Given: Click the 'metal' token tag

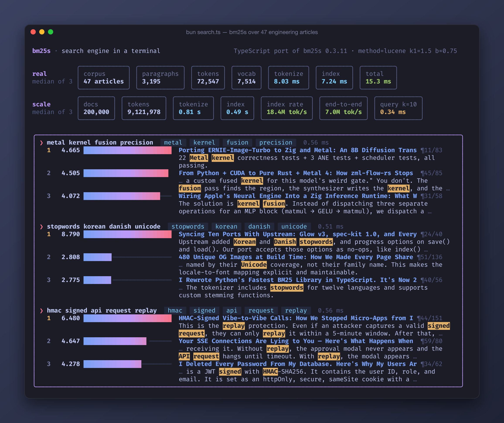Looking at the screenshot, I should 173,142.
